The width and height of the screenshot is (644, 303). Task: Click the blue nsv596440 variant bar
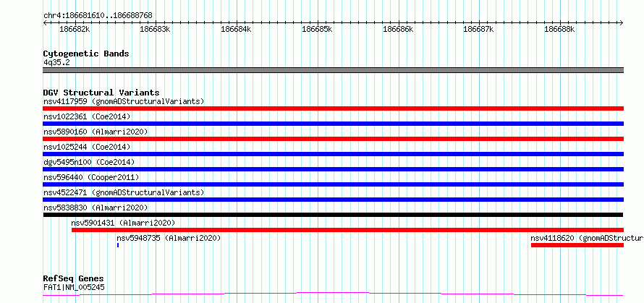coord(333,184)
